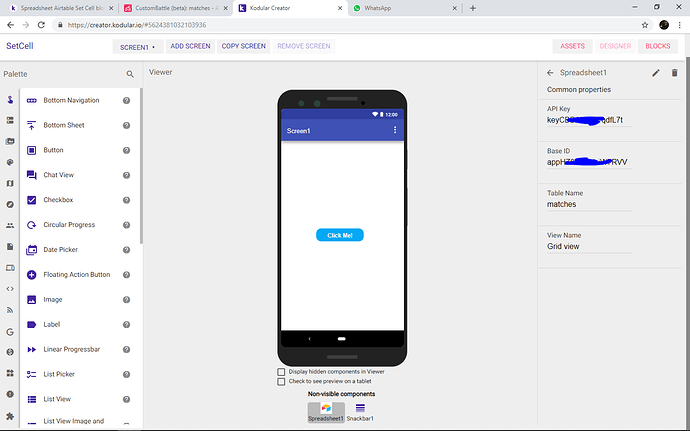Open help for List Picker component
690x431 pixels.
(x=126, y=374)
